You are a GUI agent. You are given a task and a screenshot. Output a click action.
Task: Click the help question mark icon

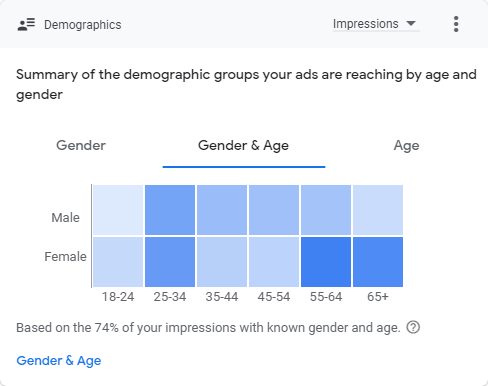tap(413, 327)
